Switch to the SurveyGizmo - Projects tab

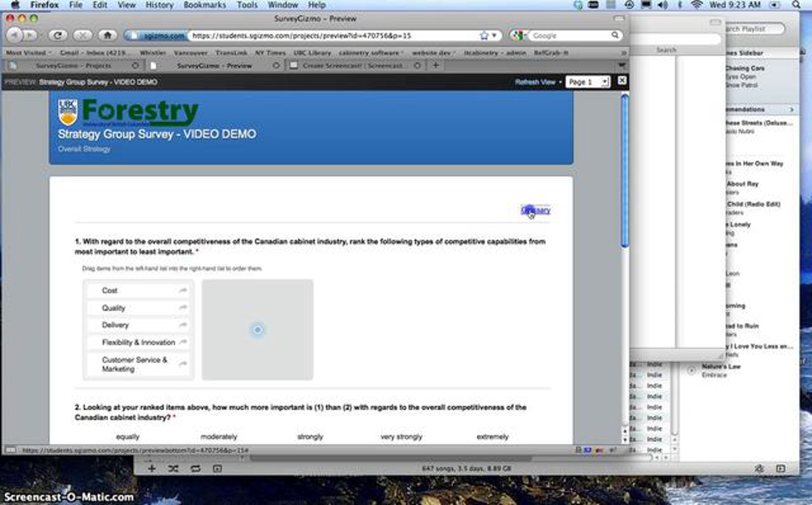tap(73, 66)
